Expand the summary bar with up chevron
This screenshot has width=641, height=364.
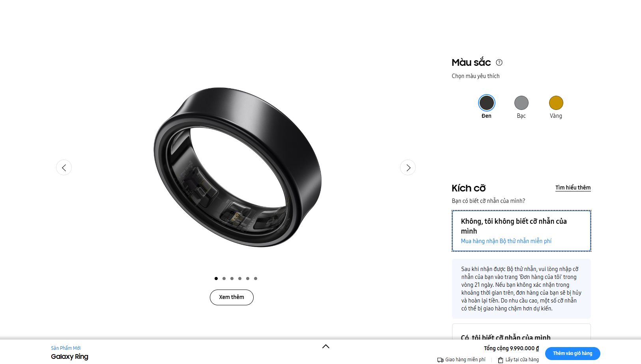tap(326, 346)
